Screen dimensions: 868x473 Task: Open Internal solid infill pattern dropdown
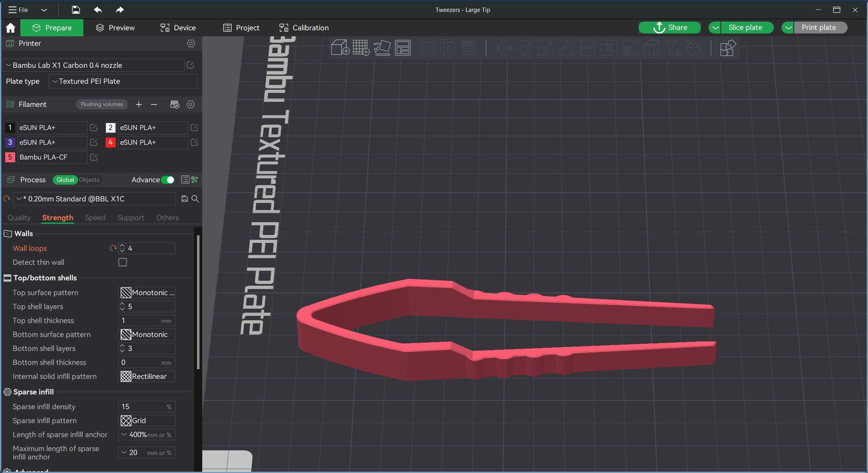pos(147,376)
